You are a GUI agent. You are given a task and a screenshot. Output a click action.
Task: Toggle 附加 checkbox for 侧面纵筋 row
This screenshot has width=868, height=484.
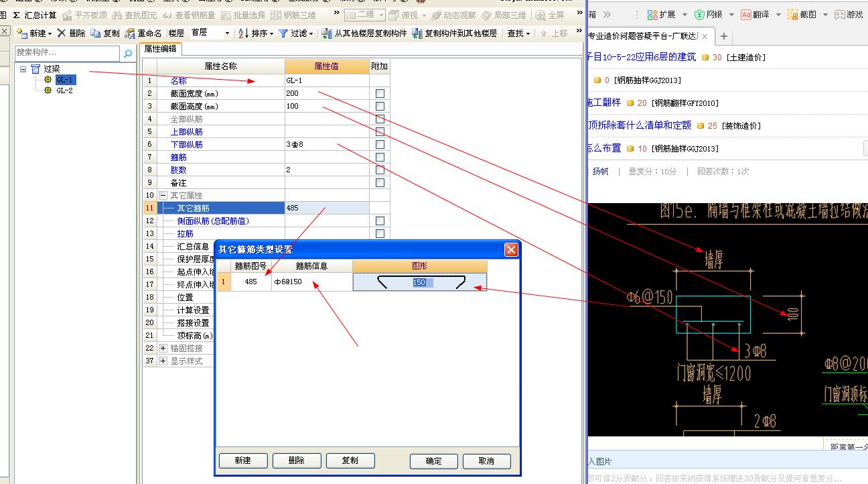380,221
